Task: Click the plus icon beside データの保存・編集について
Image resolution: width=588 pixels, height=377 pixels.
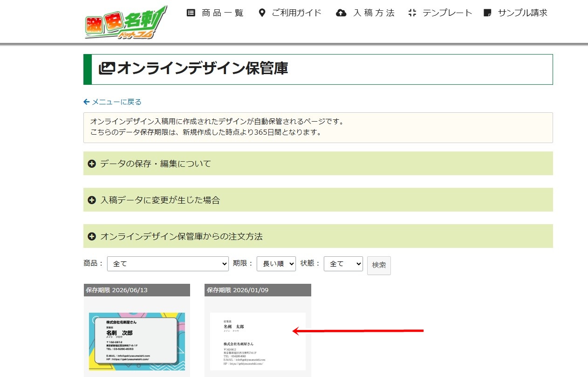Action: [92, 164]
